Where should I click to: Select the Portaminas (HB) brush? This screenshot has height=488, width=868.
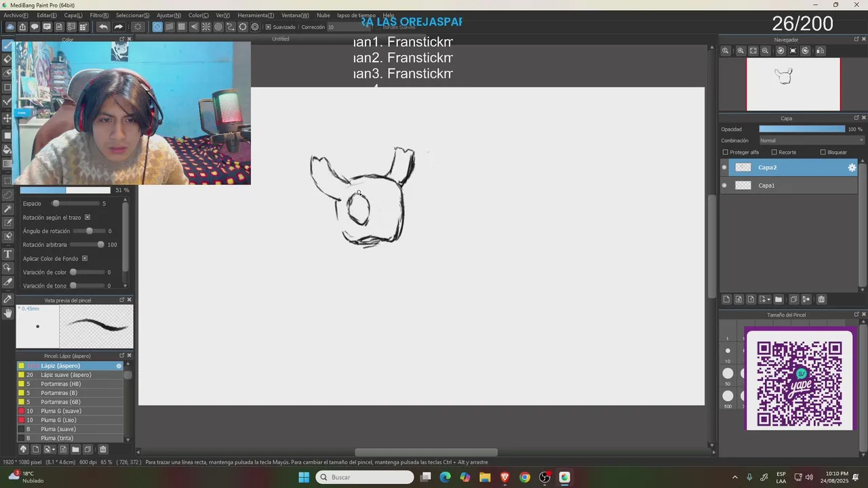(71, 384)
